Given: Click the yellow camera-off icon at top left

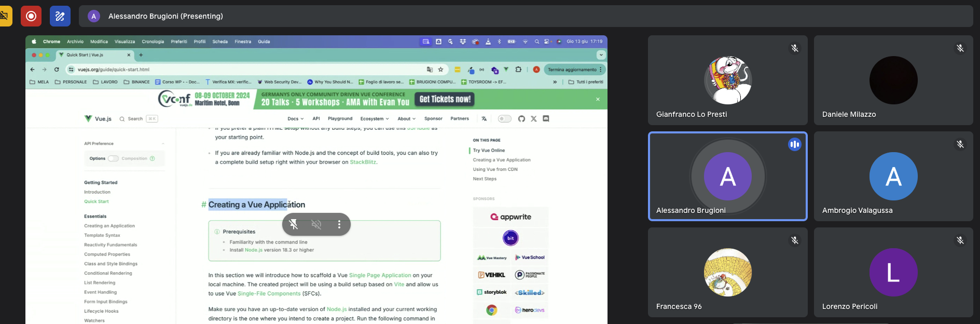Looking at the screenshot, I should point(5,16).
